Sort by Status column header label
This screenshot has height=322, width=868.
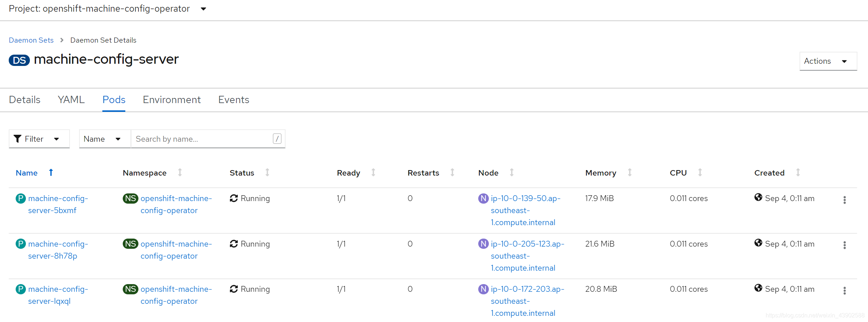(x=242, y=173)
